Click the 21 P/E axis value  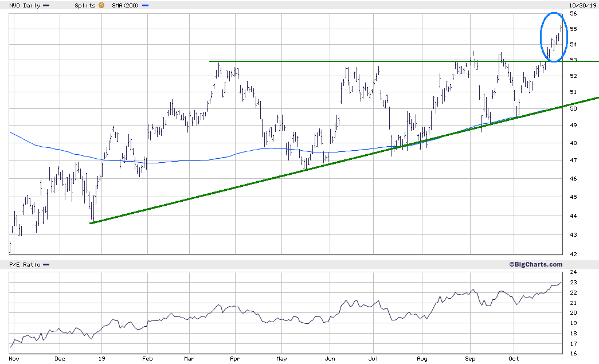tap(573, 303)
